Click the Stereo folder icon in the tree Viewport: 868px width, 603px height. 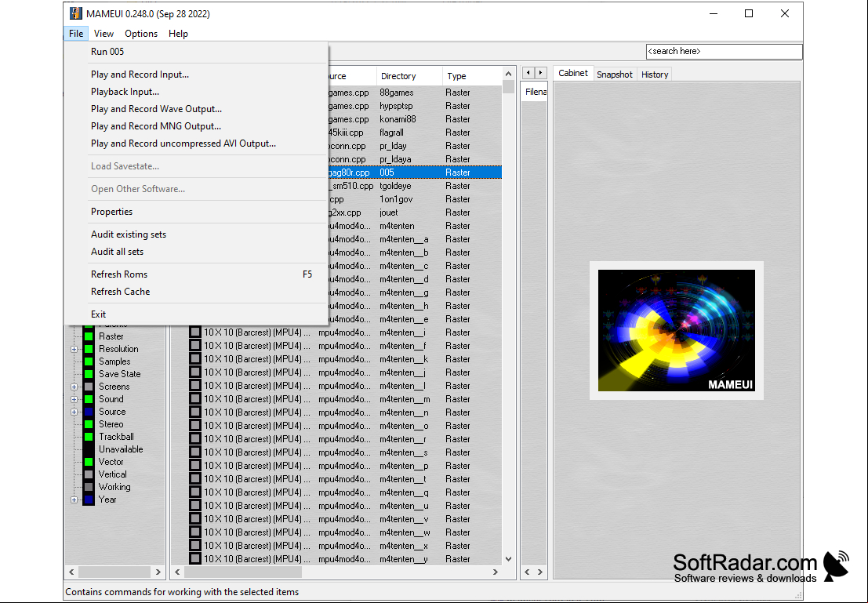coord(89,424)
